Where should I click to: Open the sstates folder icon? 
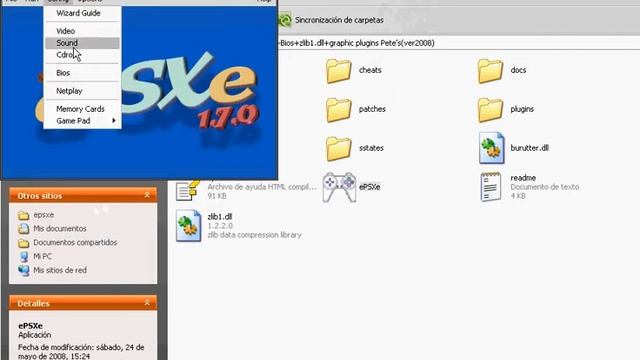click(x=338, y=148)
